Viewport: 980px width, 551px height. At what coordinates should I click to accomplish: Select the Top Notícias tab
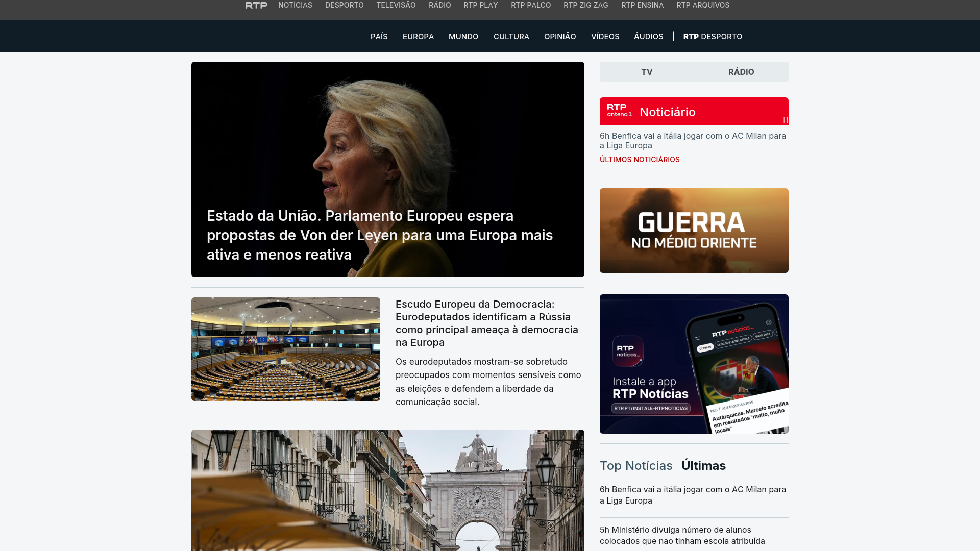[x=636, y=466]
